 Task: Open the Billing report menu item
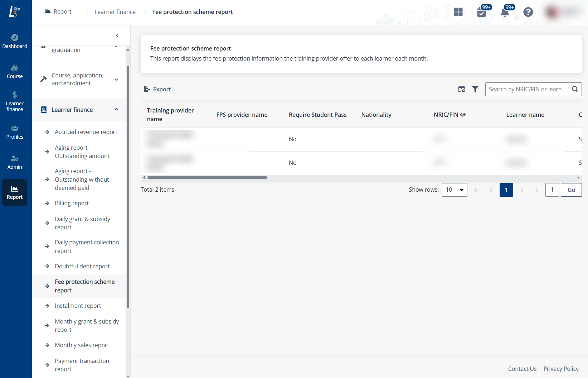(72, 203)
